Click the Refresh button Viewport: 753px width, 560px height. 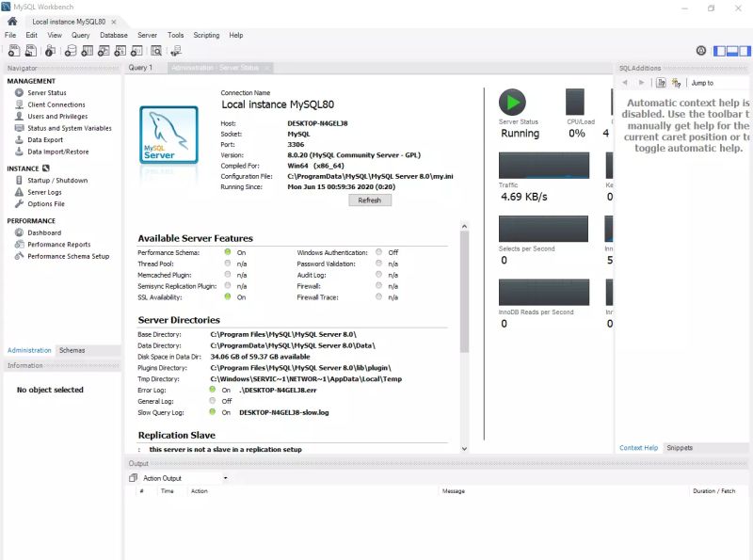point(370,200)
